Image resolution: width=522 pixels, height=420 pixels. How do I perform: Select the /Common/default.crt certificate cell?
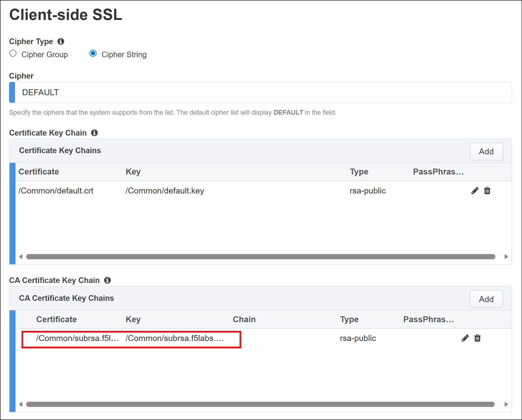click(x=56, y=191)
